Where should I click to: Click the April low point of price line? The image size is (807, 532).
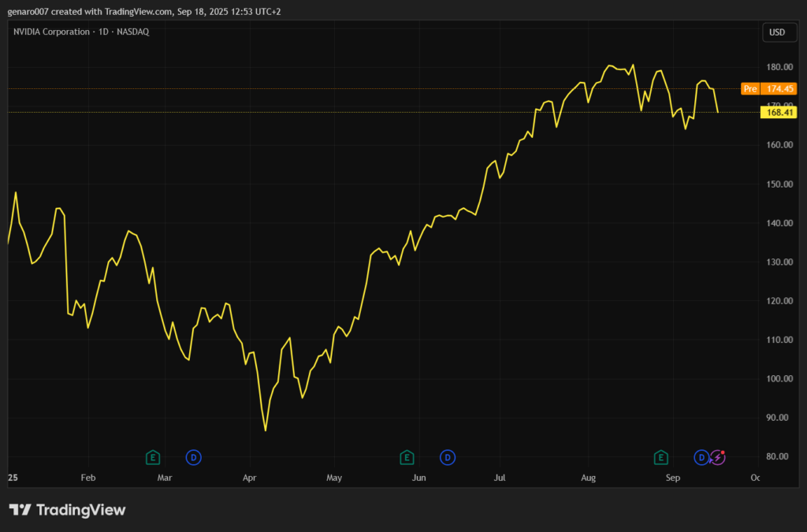266,430
